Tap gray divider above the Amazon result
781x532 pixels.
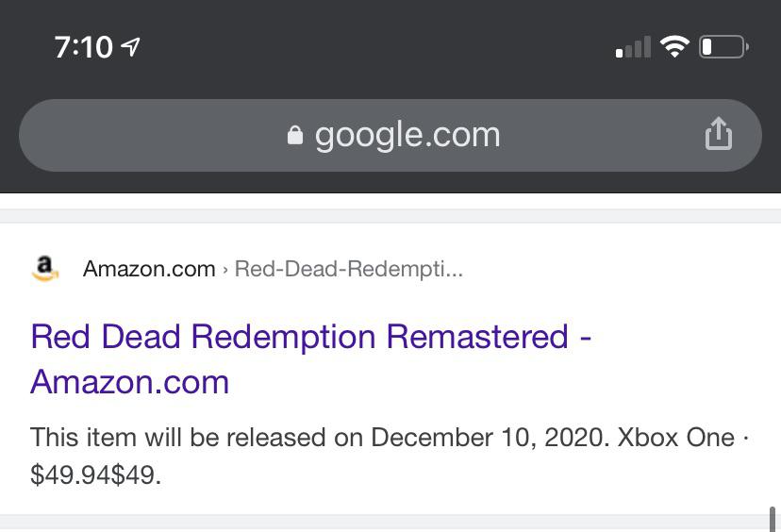tap(390, 216)
